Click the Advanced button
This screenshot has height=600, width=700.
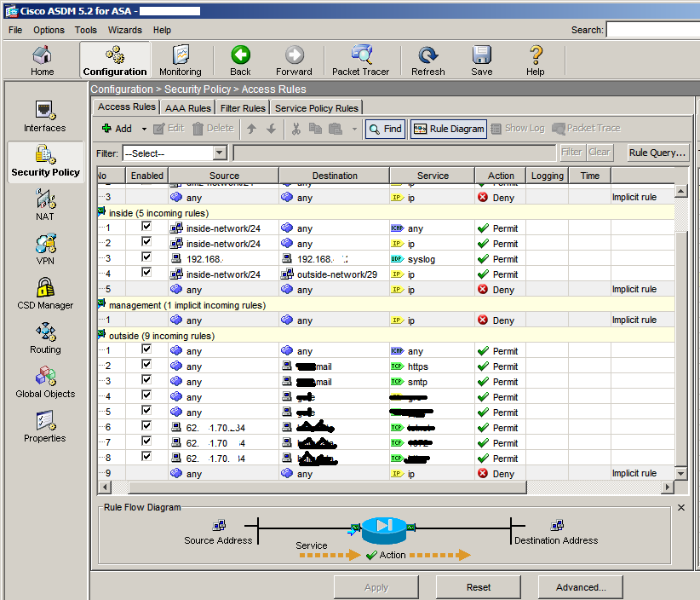[581, 587]
